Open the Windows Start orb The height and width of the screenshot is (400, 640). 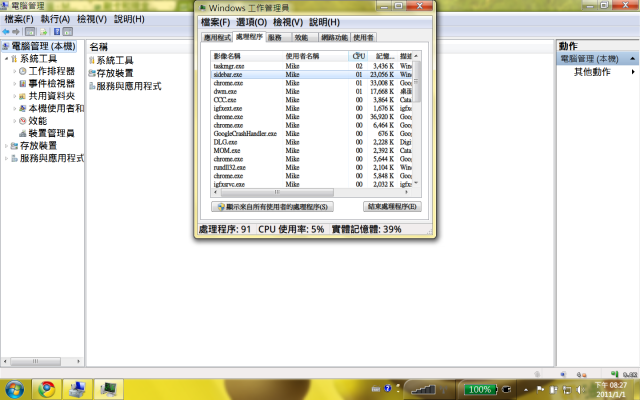[15, 389]
